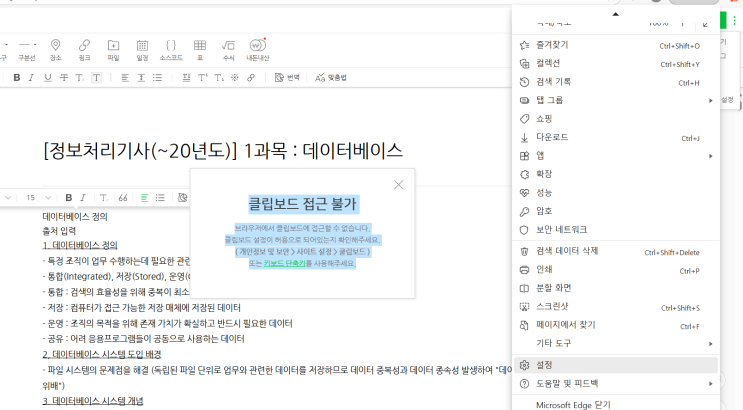Click the post title 정보처리기사 1과목 데이터베이스
The width and height of the screenshot is (743, 410).
tap(223, 151)
